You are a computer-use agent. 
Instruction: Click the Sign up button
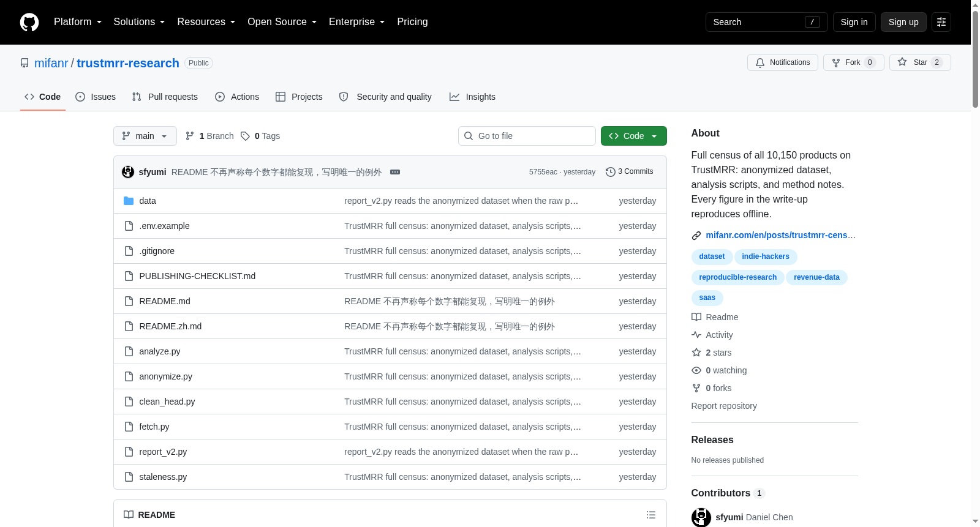pyautogui.click(x=903, y=22)
